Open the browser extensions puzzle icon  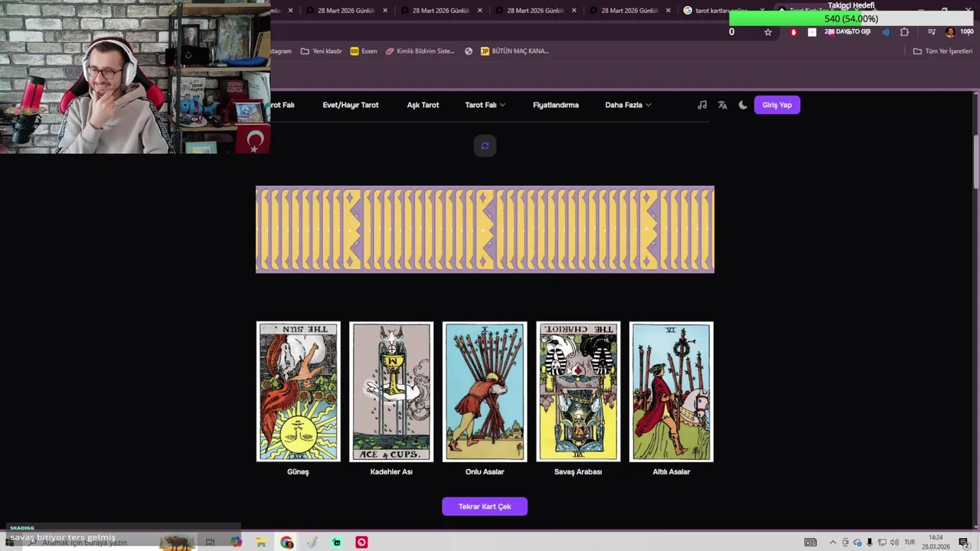tap(905, 32)
